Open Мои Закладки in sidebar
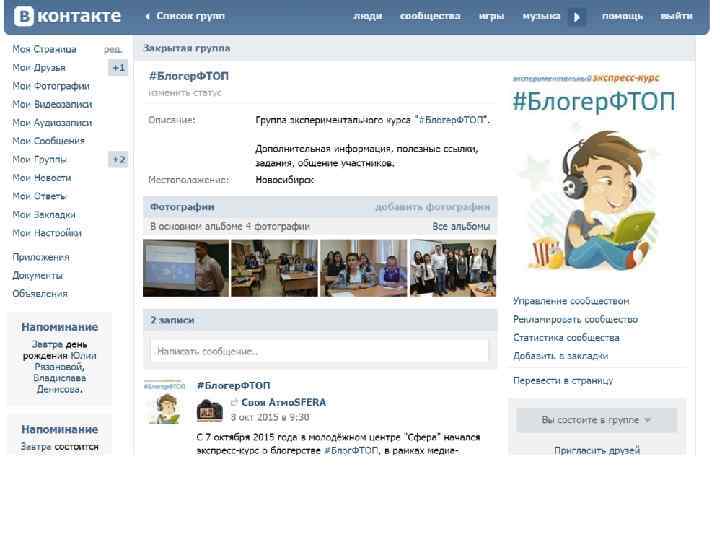Screen dimensions: 720x540 [44, 215]
